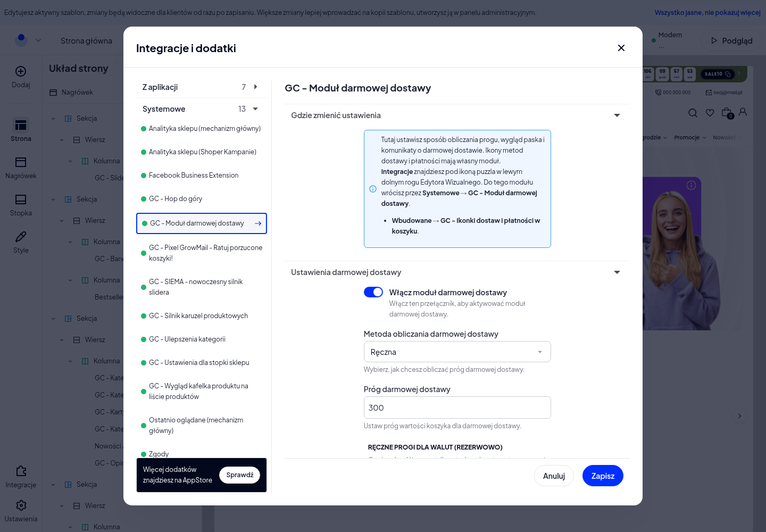Screen dimensions: 766x532
Task: Click the Zapisz button
Action: (603, 476)
